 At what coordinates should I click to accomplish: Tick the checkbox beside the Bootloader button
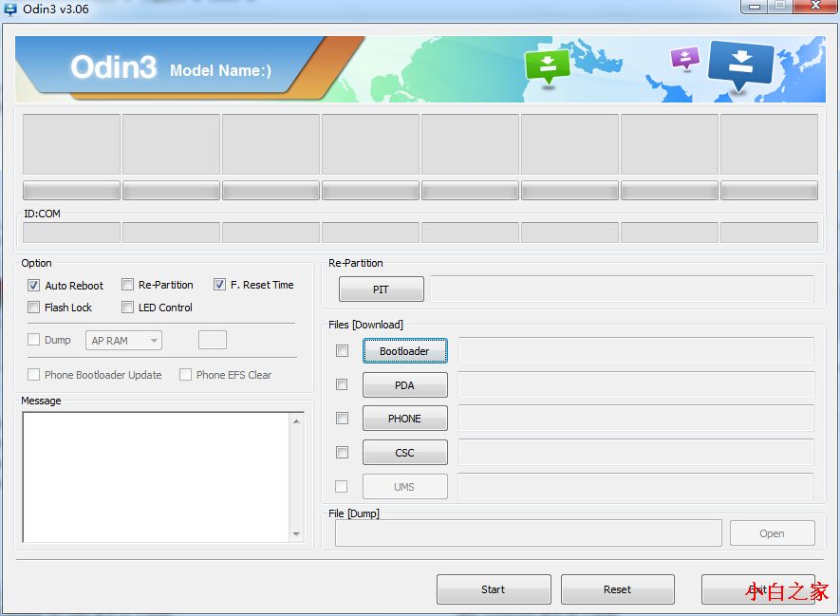342,351
